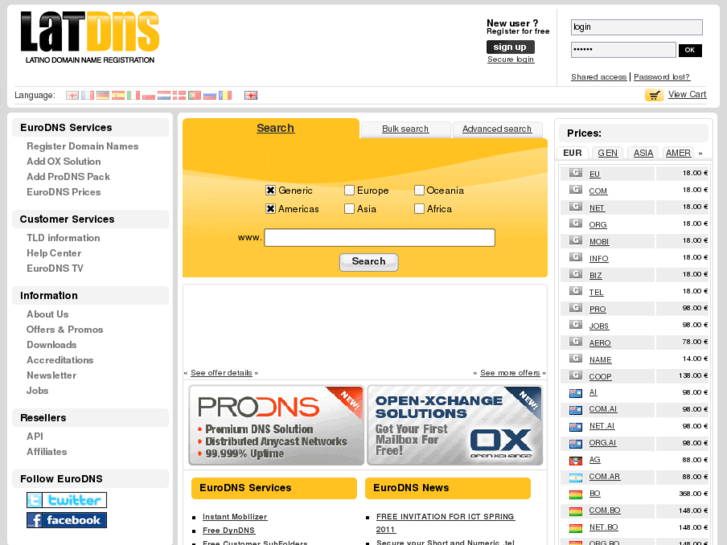
Task: Select the GEN prices tab
Action: [x=607, y=153]
